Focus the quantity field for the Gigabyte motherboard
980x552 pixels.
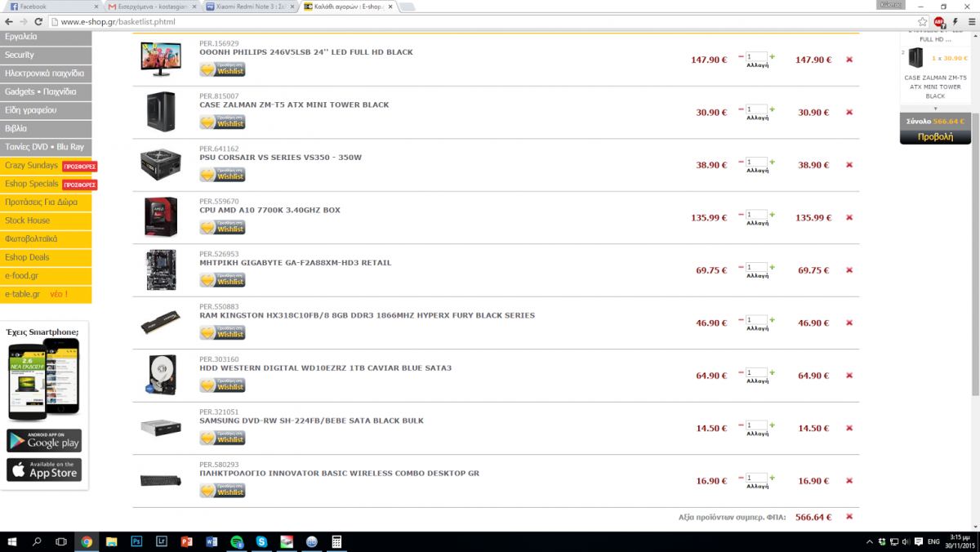756,267
